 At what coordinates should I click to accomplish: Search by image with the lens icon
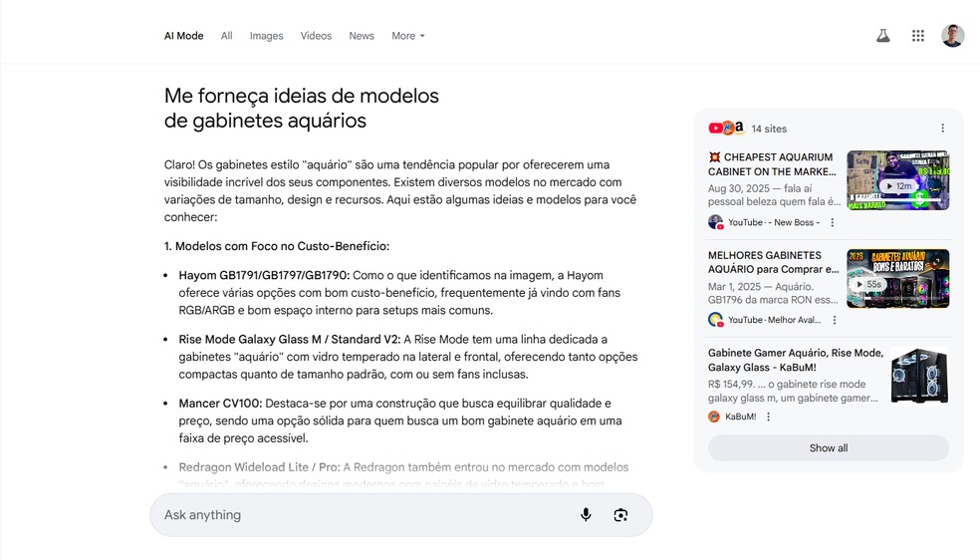(x=620, y=514)
